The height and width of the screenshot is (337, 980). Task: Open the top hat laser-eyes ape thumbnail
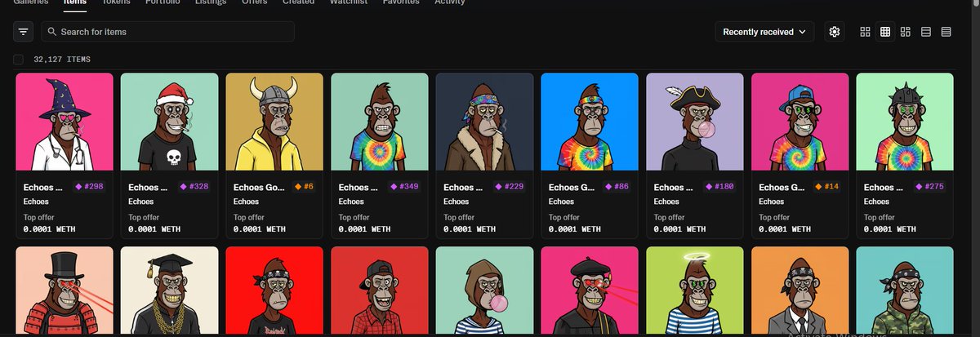64,291
